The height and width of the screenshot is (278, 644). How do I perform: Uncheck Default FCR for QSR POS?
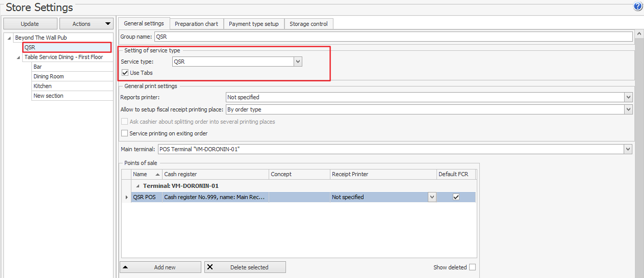[456, 197]
